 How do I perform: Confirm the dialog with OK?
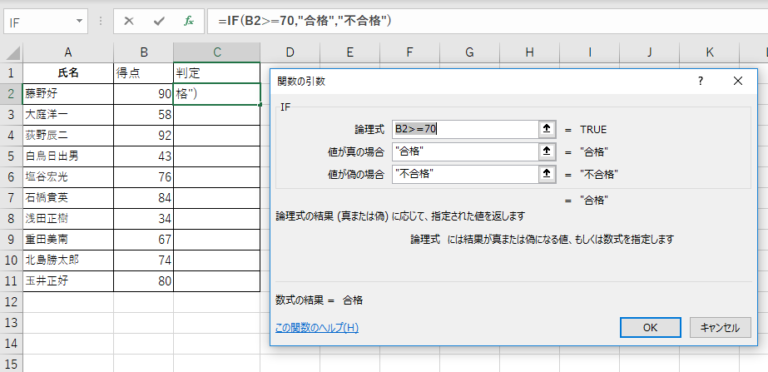(x=650, y=327)
